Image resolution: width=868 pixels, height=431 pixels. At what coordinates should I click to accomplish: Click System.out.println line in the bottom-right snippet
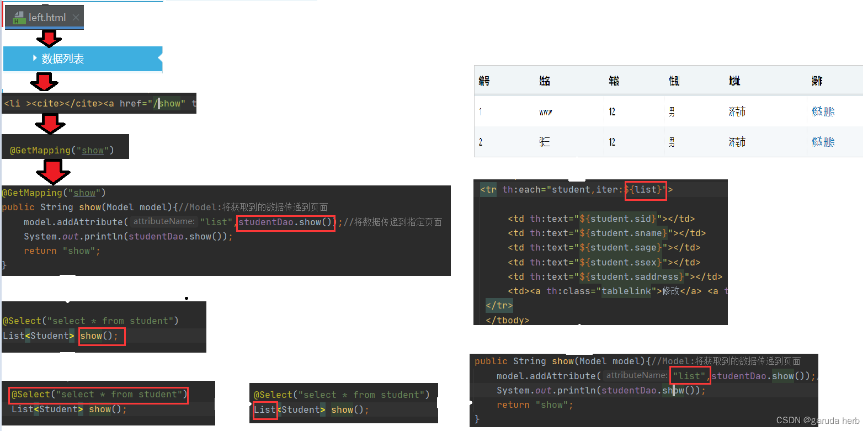click(601, 390)
